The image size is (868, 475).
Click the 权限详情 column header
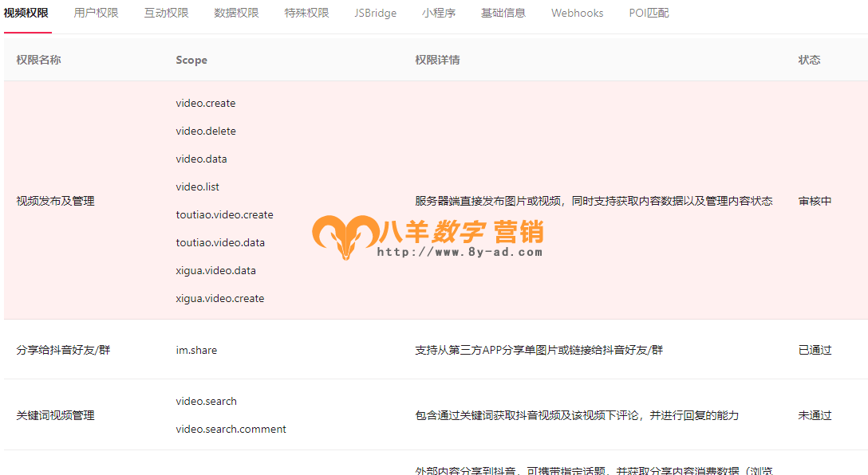[x=437, y=60]
